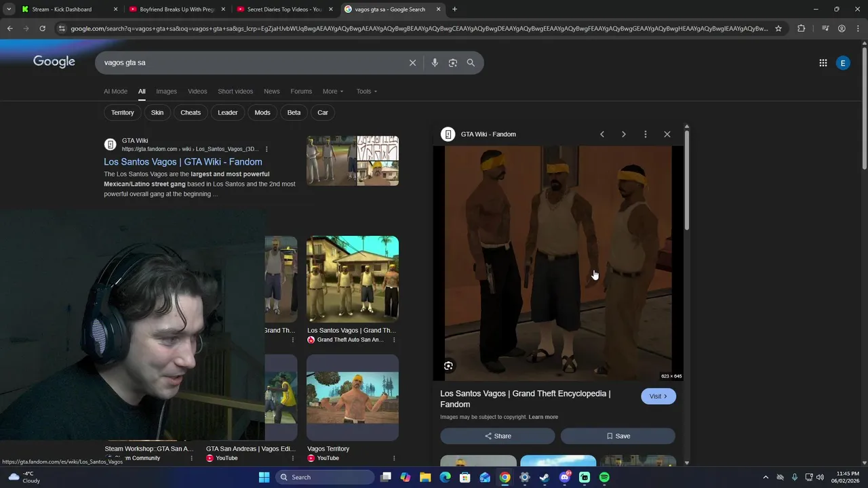Open Tools dropdown in search tabs
Screen dimensions: 868x488
(x=367, y=91)
